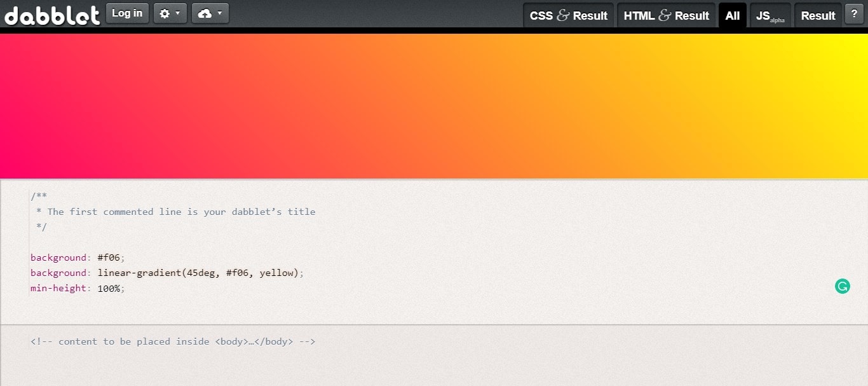Click the help question mark icon
This screenshot has width=868, height=386.
point(855,13)
